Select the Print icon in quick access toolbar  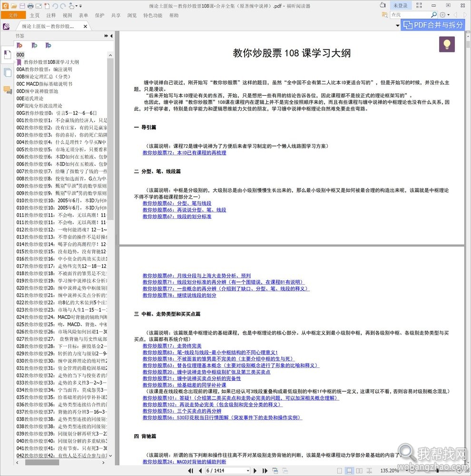point(30,6)
